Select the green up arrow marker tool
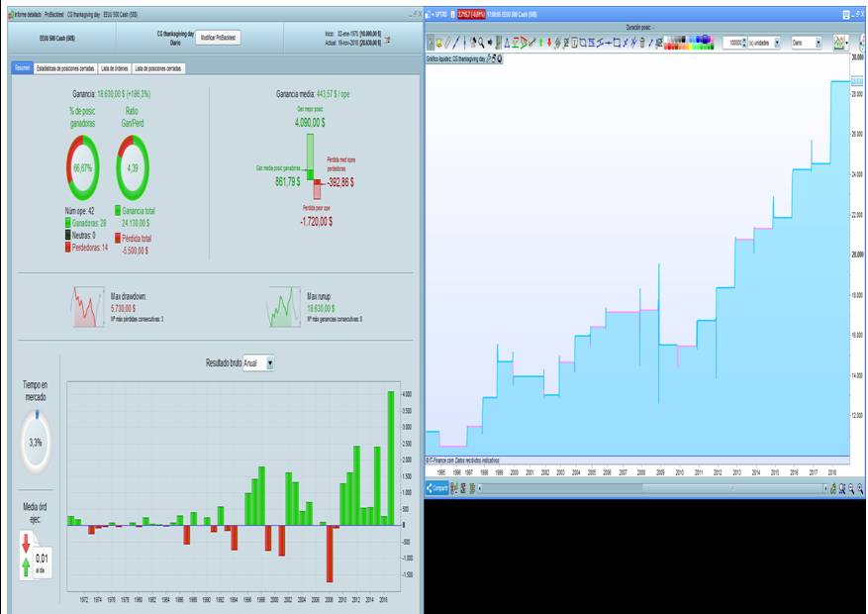This screenshot has width=868, height=614. pyautogui.click(x=540, y=43)
